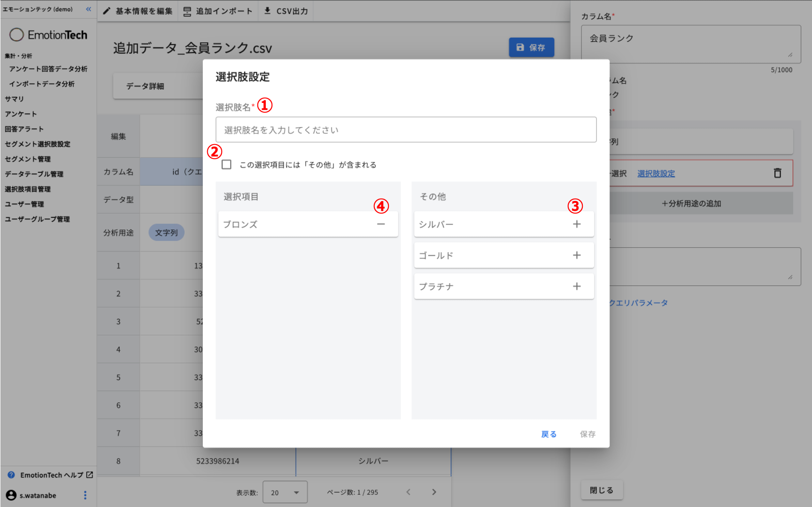Open EmotionTech ヘルプ link
The height and width of the screenshot is (507, 812).
pyautogui.click(x=51, y=475)
